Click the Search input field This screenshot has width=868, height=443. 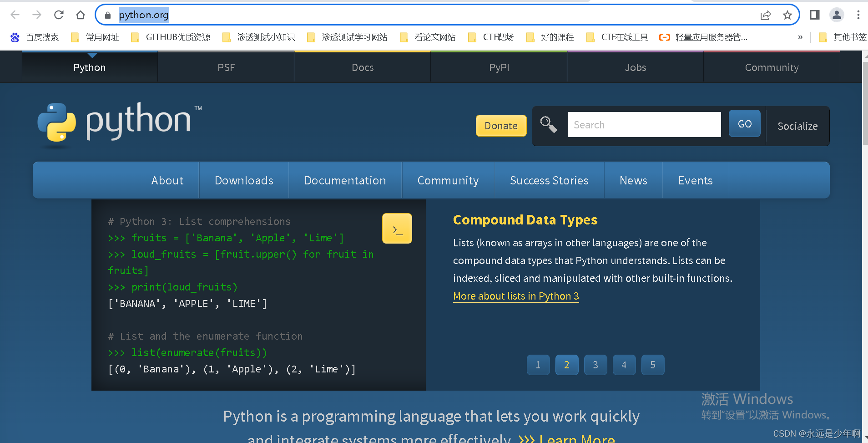pos(644,124)
